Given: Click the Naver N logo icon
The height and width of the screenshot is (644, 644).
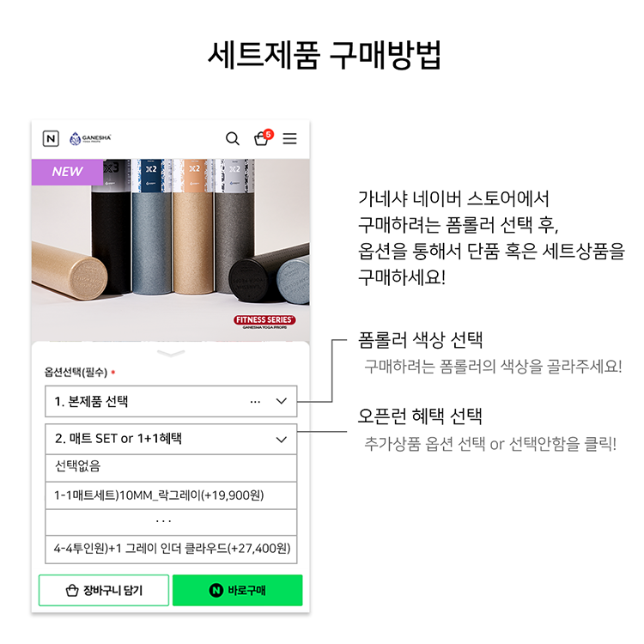Looking at the screenshot, I should pos(51,139).
